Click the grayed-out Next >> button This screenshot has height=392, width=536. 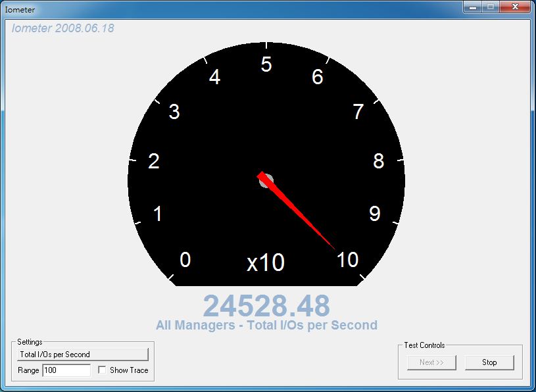431,362
